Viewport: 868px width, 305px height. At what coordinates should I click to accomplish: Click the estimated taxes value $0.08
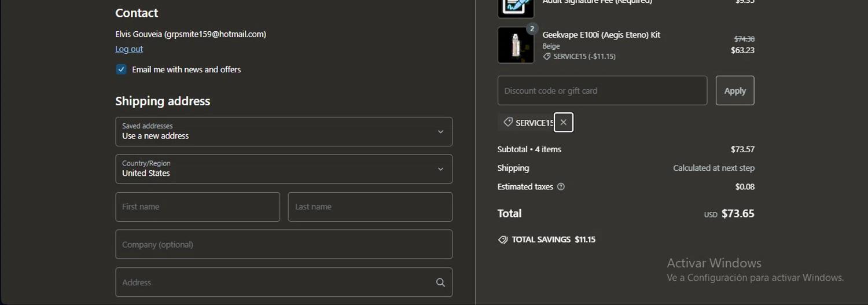point(745,187)
